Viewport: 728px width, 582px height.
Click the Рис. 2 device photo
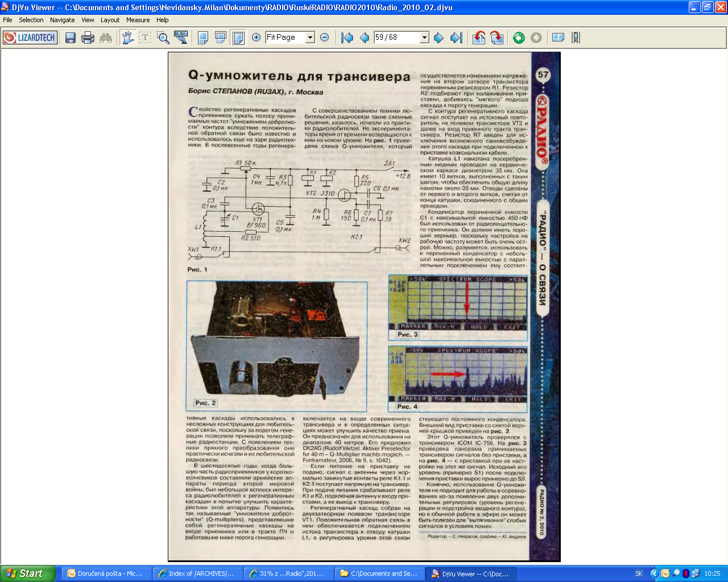277,346
